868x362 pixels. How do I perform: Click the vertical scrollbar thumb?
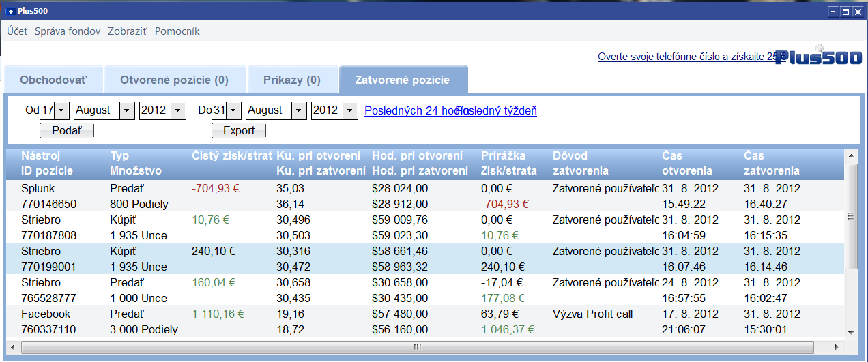[850, 216]
